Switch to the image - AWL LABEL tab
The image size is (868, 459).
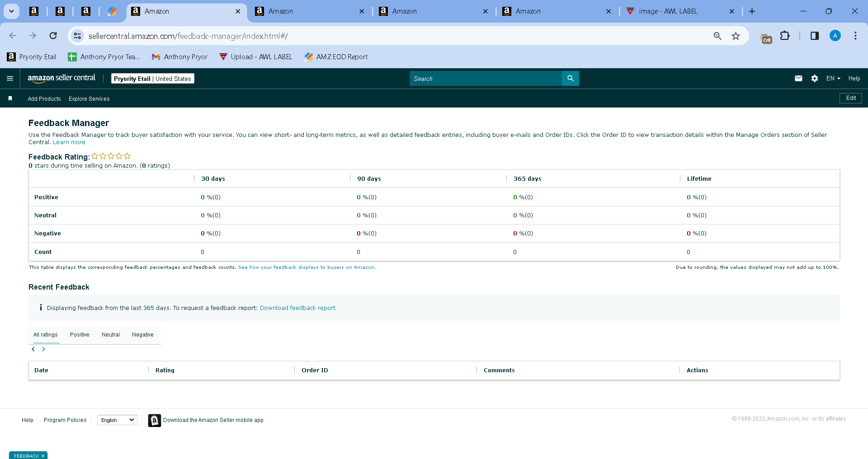pyautogui.click(x=668, y=11)
